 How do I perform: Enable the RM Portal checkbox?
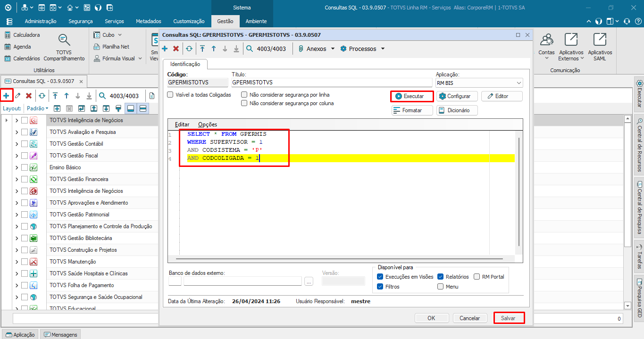click(x=477, y=277)
